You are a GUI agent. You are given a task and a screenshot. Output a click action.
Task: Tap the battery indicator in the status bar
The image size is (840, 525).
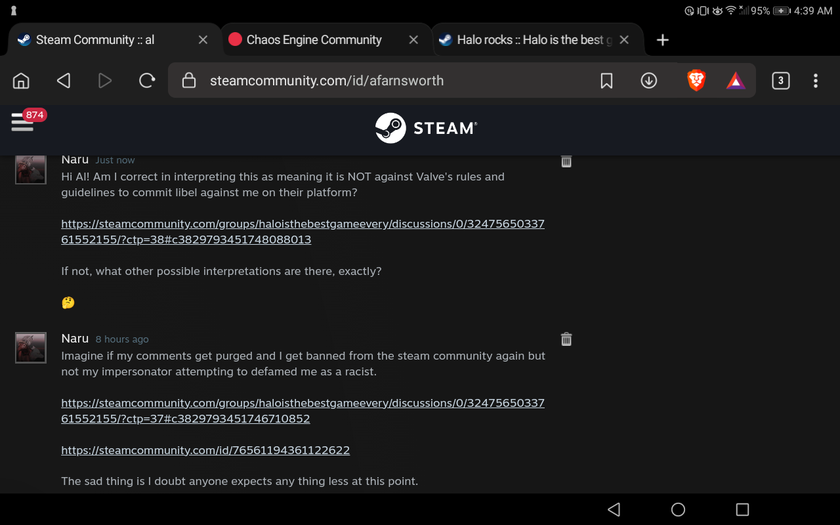(x=782, y=11)
